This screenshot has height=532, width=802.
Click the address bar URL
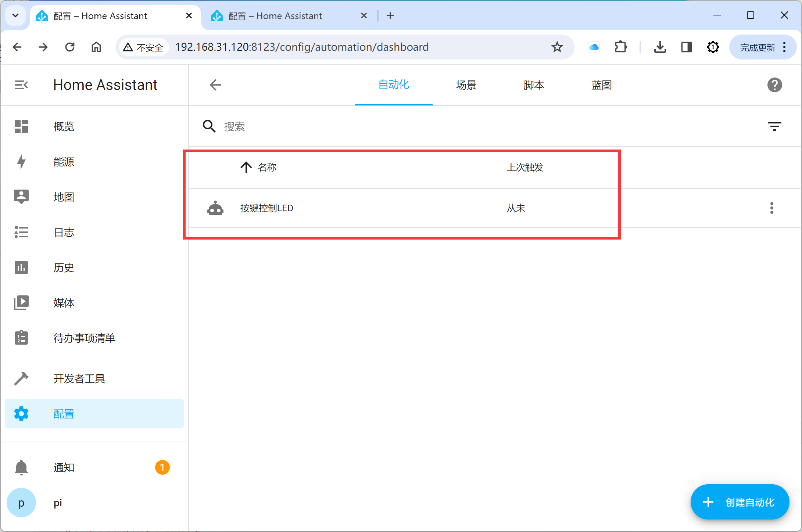click(302, 47)
